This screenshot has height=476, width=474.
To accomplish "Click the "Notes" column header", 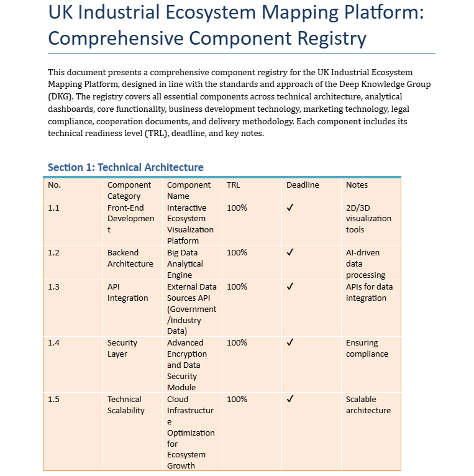I will (x=357, y=185).
